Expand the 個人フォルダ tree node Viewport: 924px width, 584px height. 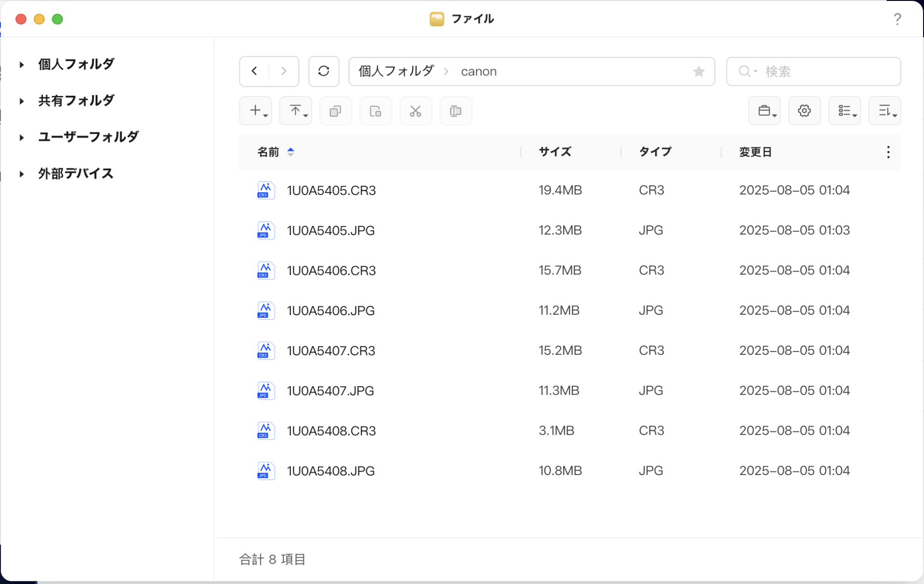[x=22, y=65]
